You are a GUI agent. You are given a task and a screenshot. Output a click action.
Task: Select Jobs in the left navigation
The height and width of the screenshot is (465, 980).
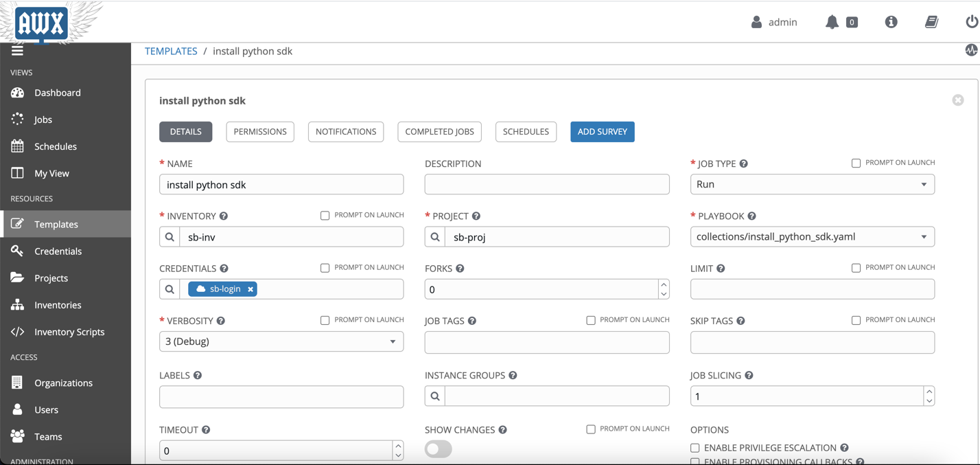point(43,119)
